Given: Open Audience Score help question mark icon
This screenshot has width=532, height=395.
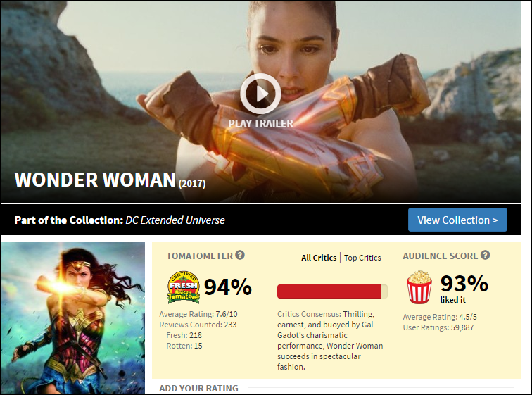Looking at the screenshot, I should point(485,255).
